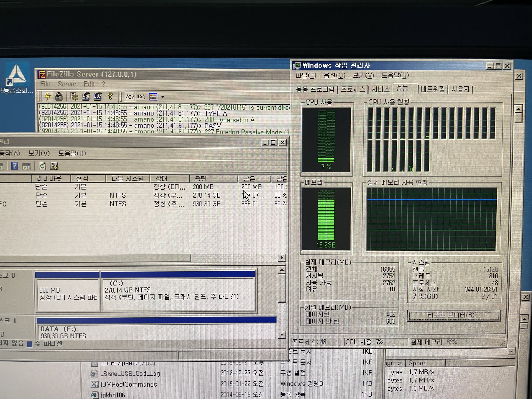Open the single-user accounts icon in FileZilla
Screen dimensions: 532x399
click(x=86, y=96)
